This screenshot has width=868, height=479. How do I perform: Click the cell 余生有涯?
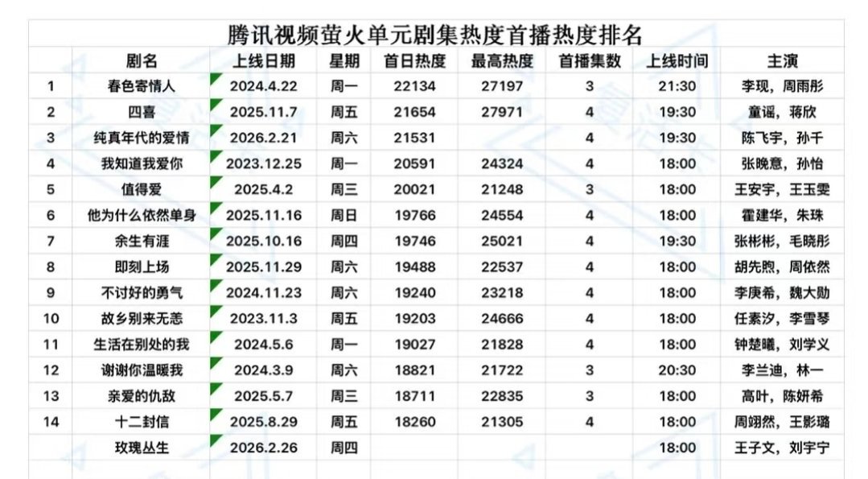tap(142, 241)
